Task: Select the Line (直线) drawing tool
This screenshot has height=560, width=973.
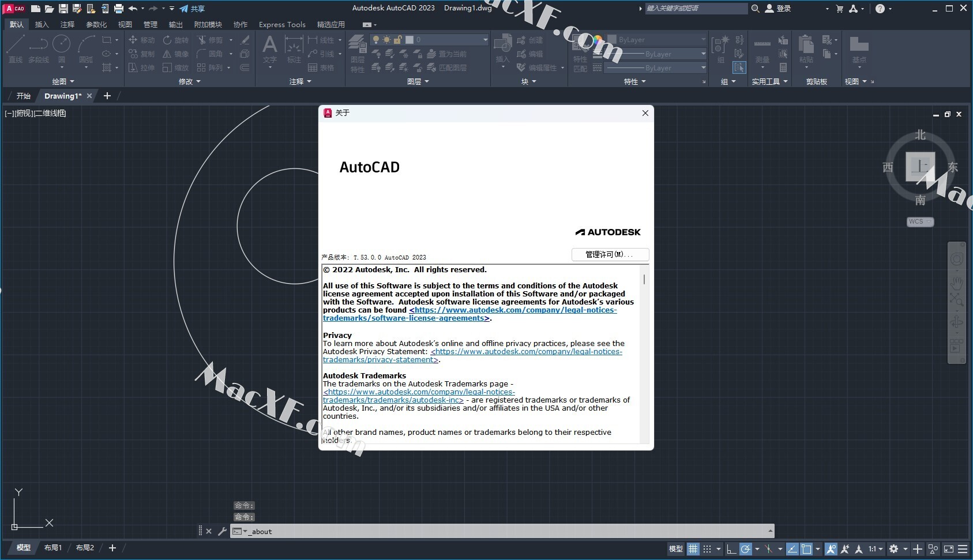Action: (16, 48)
